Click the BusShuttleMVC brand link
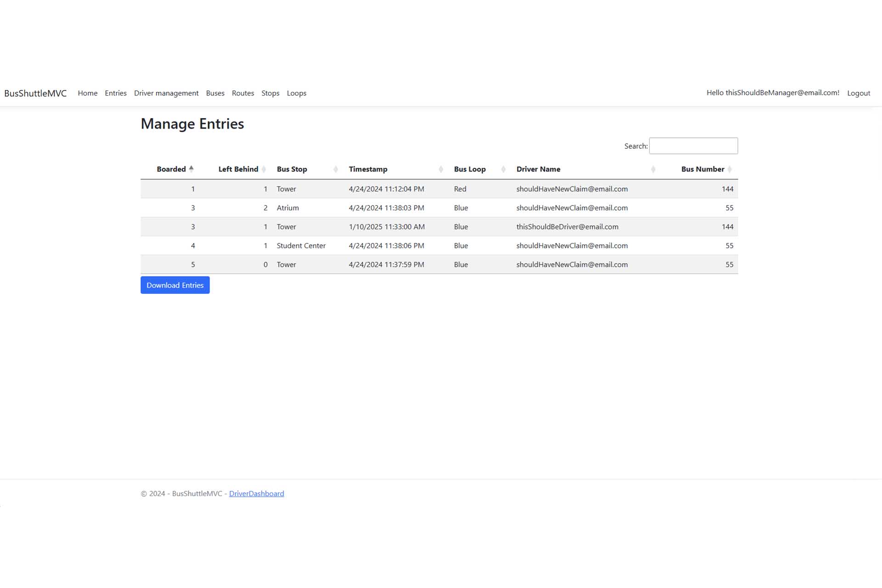 coord(35,93)
